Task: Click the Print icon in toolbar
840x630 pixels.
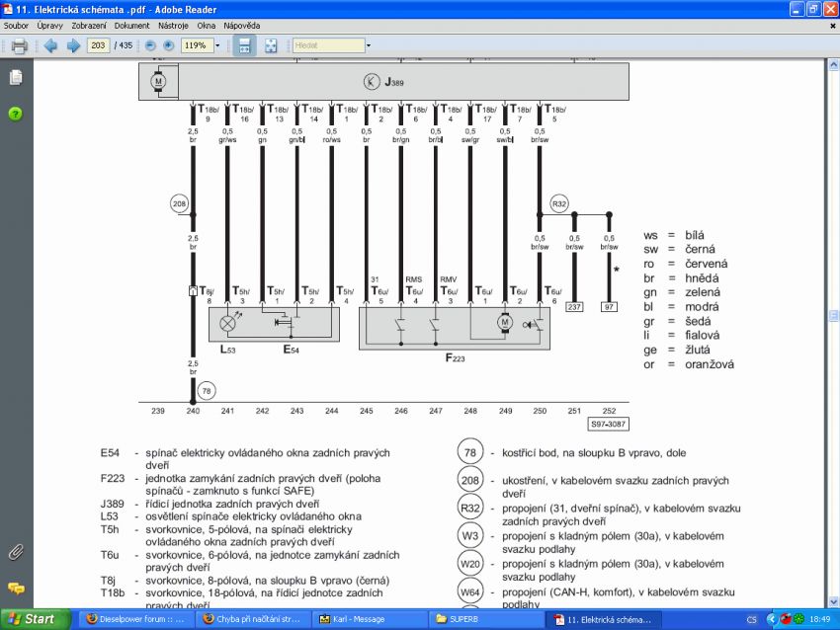Action: 19,45
